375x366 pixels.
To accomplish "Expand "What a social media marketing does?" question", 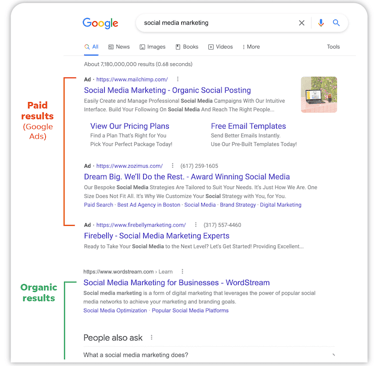I will pos(209,355).
